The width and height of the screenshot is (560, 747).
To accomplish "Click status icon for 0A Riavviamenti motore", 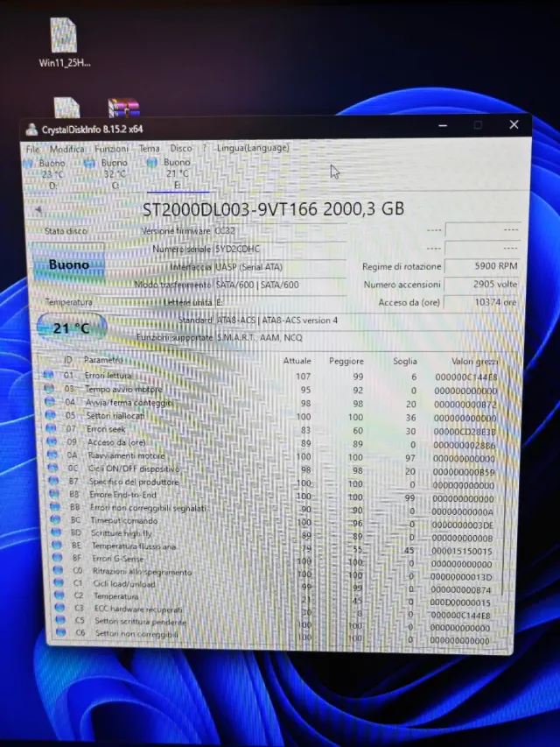I will click(52, 455).
